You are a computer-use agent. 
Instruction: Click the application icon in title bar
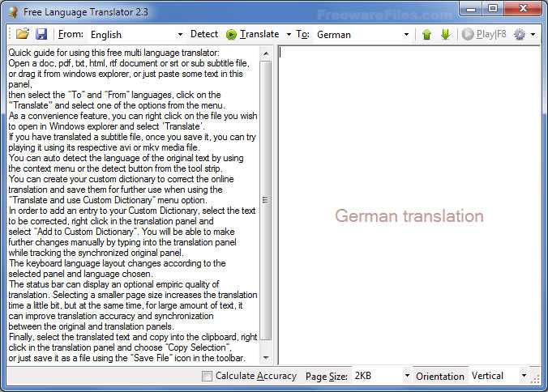point(12,11)
